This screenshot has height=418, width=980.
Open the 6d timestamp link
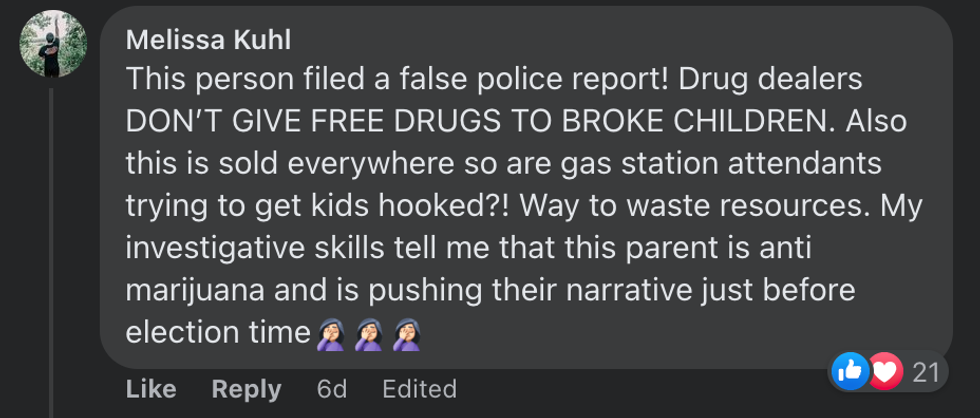(x=332, y=389)
